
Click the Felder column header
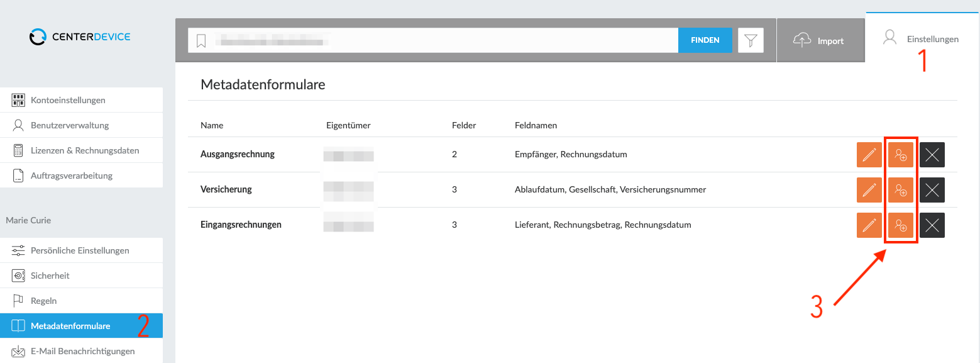(464, 125)
